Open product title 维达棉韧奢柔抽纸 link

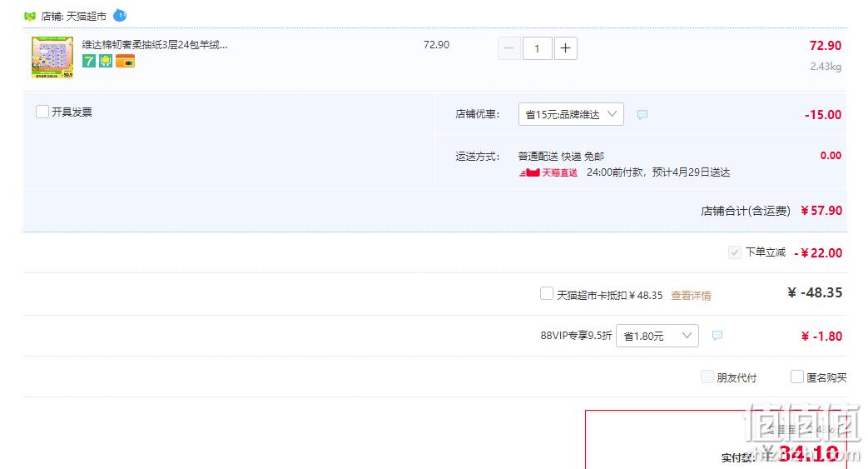tap(155, 45)
